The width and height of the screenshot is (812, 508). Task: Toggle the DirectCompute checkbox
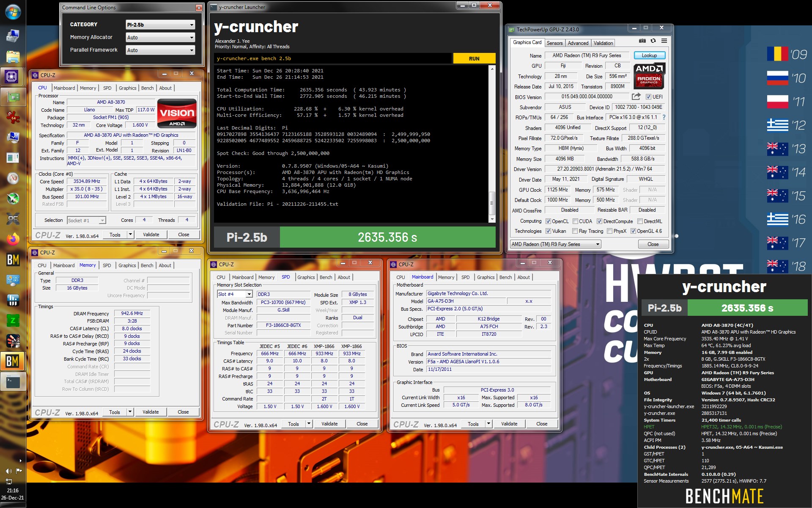click(599, 221)
